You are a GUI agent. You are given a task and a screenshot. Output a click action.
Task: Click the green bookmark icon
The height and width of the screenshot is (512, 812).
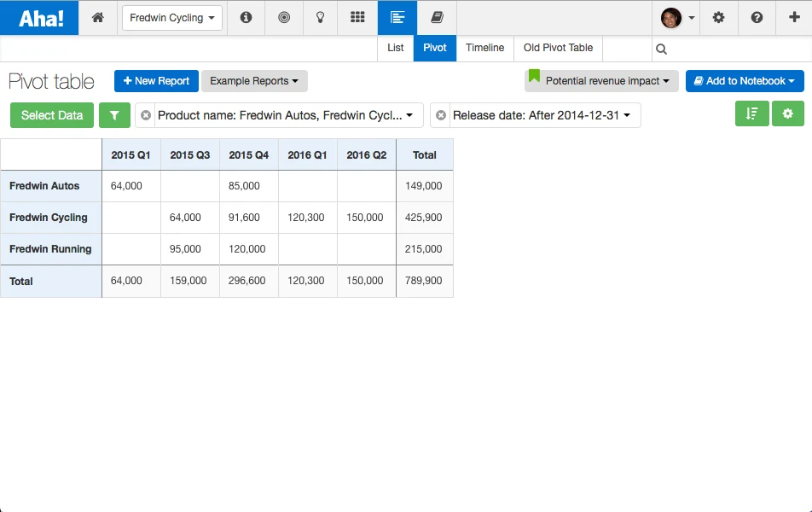pyautogui.click(x=535, y=77)
